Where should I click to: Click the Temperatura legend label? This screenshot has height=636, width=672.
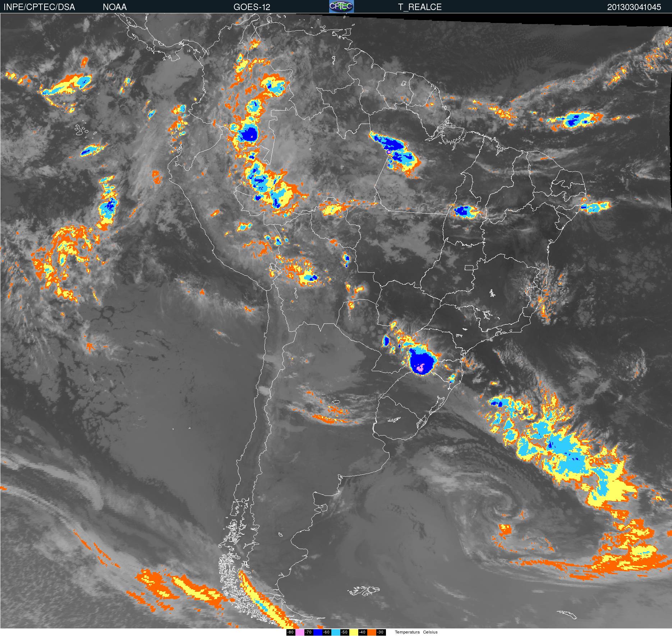pos(407,632)
